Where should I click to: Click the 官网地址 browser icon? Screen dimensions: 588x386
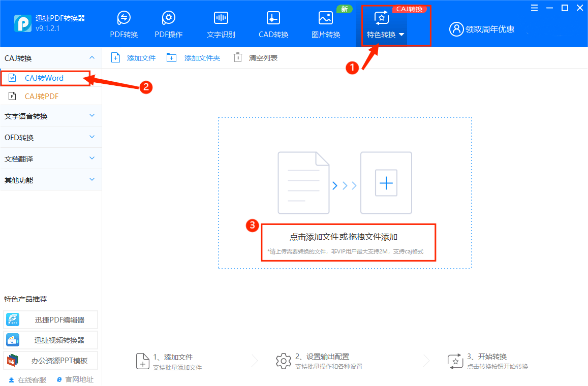point(59,379)
